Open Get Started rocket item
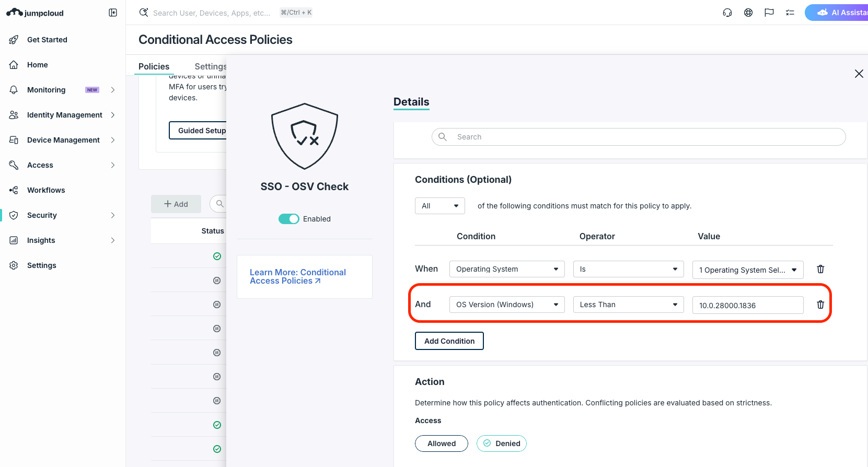868x467 pixels. [47, 40]
